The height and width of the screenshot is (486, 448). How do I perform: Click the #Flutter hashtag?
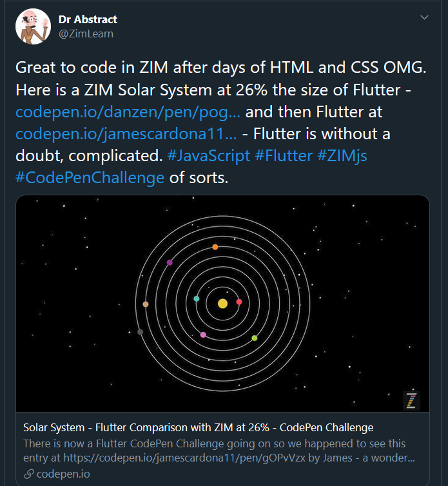(x=284, y=155)
